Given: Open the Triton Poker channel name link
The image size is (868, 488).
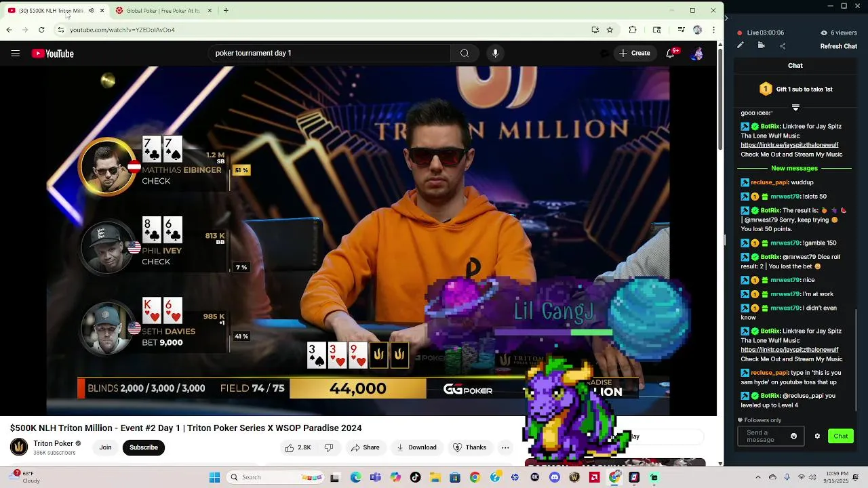Looking at the screenshot, I should tap(54, 444).
